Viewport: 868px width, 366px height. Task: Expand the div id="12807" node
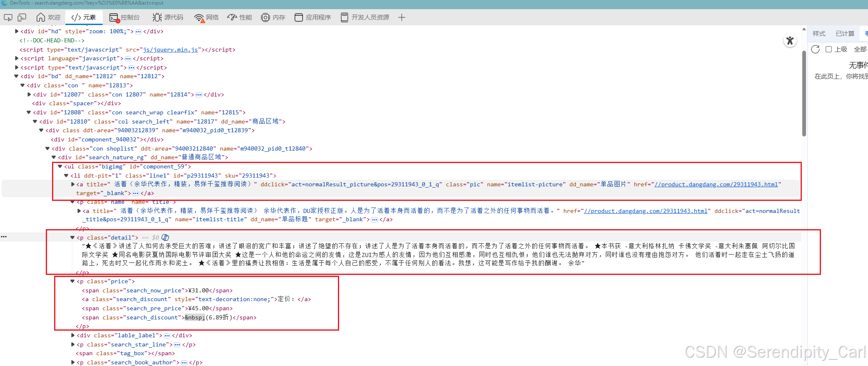click(29, 94)
